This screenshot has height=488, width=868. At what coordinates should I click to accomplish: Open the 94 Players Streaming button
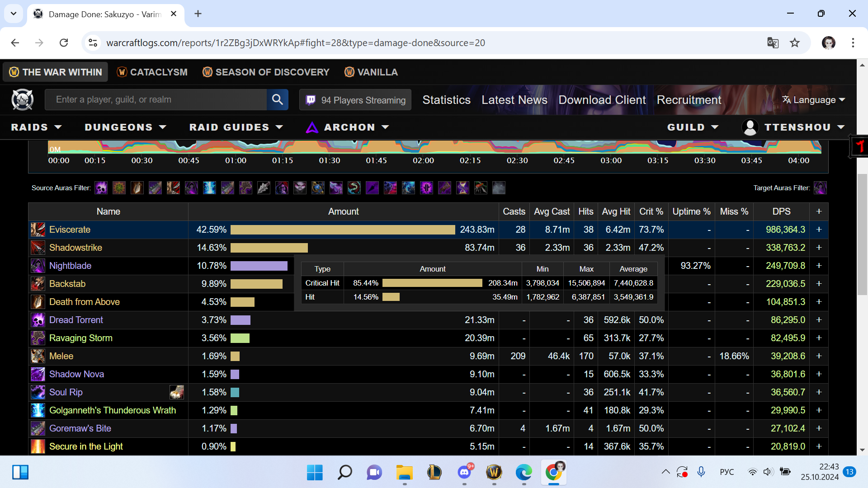pos(355,100)
